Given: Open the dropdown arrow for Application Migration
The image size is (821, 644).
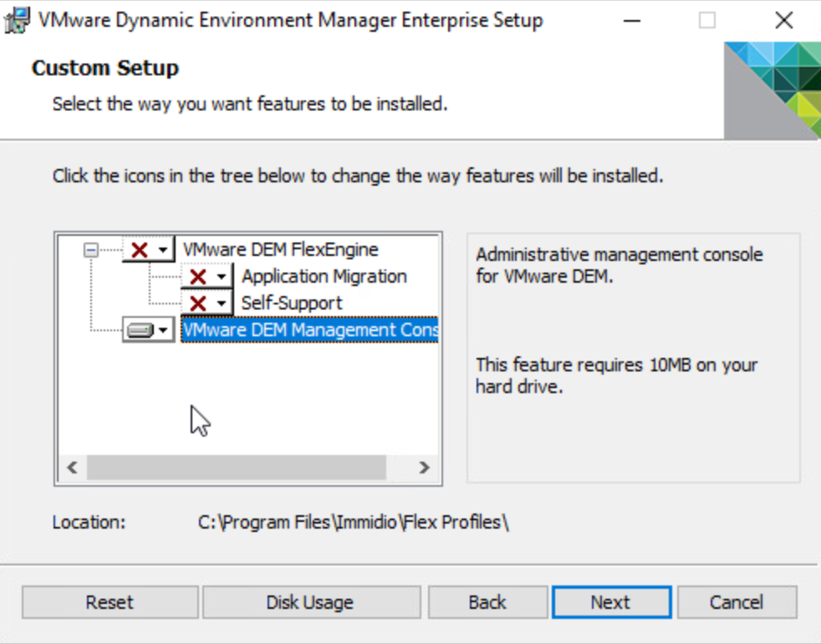Looking at the screenshot, I should [222, 277].
